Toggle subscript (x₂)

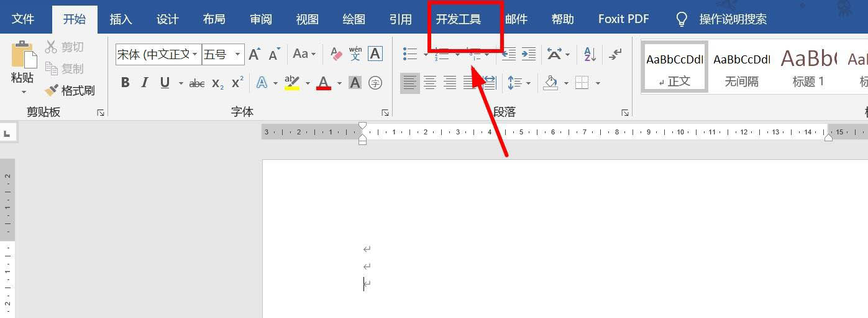pyautogui.click(x=217, y=83)
